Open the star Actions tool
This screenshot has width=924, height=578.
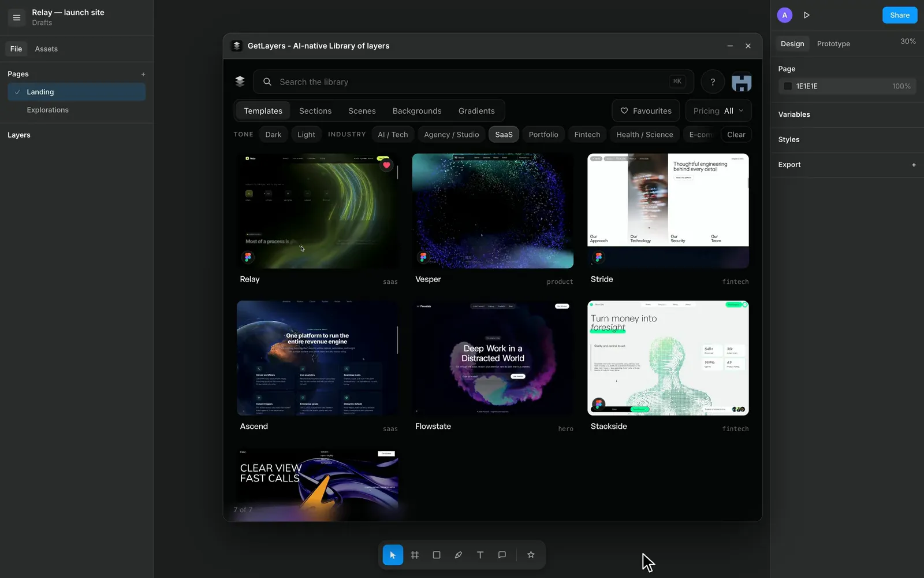(x=531, y=555)
